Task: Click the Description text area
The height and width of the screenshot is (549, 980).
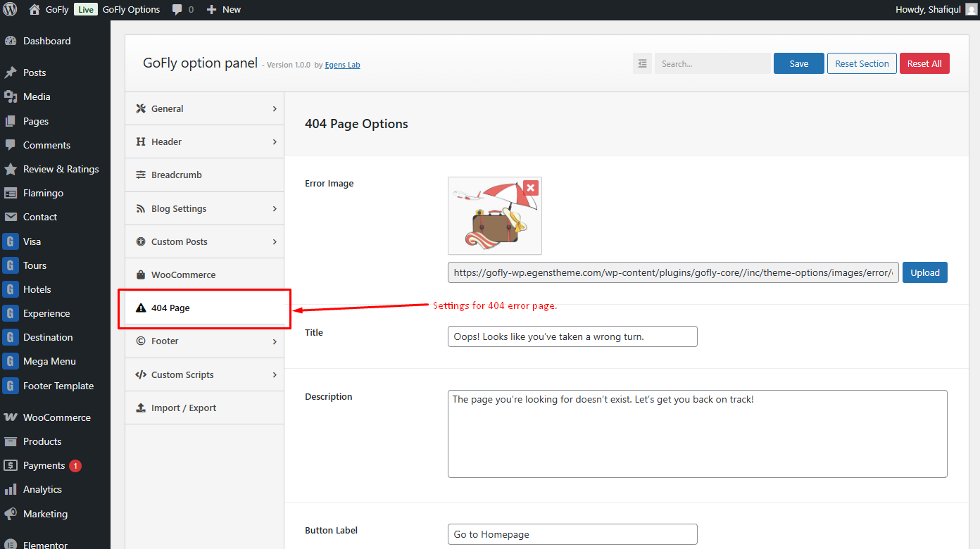Action: click(x=697, y=434)
